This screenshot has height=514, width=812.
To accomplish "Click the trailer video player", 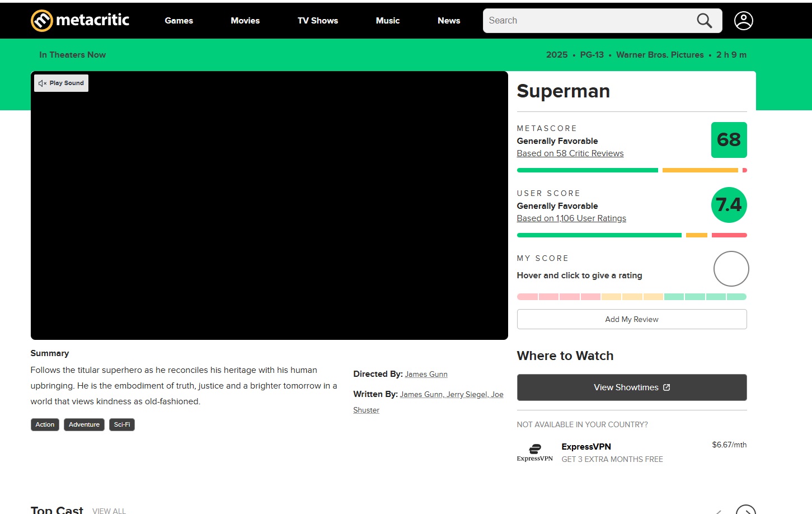I will tap(269, 205).
